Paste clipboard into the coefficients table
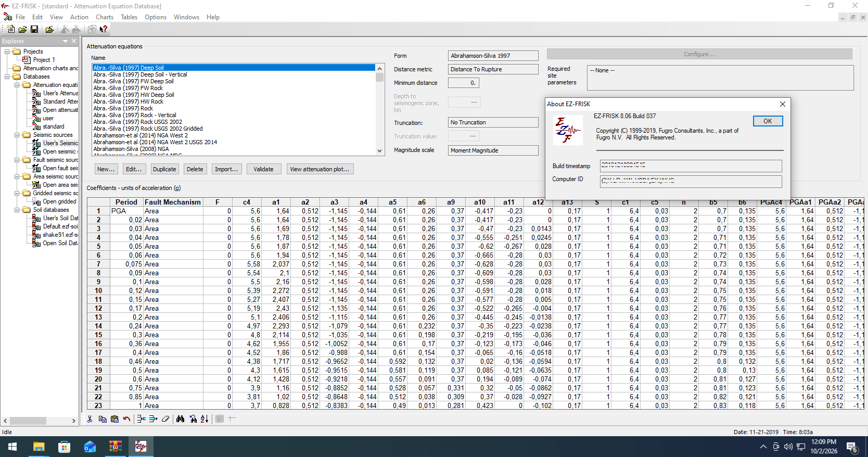This screenshot has height=457, width=868. [114, 419]
